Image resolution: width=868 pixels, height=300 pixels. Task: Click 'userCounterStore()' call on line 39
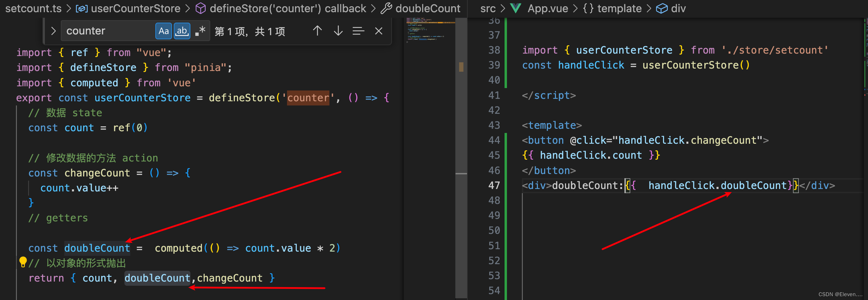pyautogui.click(x=696, y=65)
